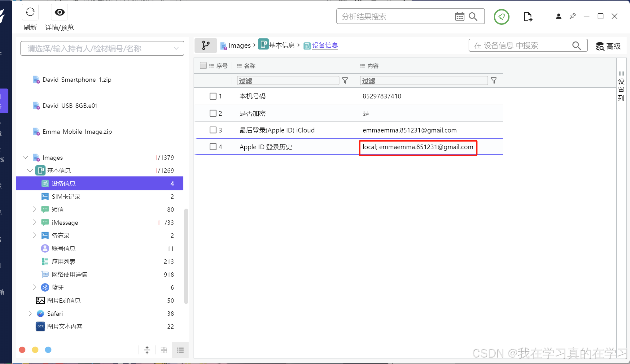This screenshot has width=630, height=364.
Task: Check the box for row 本机号码
Action: (x=213, y=96)
